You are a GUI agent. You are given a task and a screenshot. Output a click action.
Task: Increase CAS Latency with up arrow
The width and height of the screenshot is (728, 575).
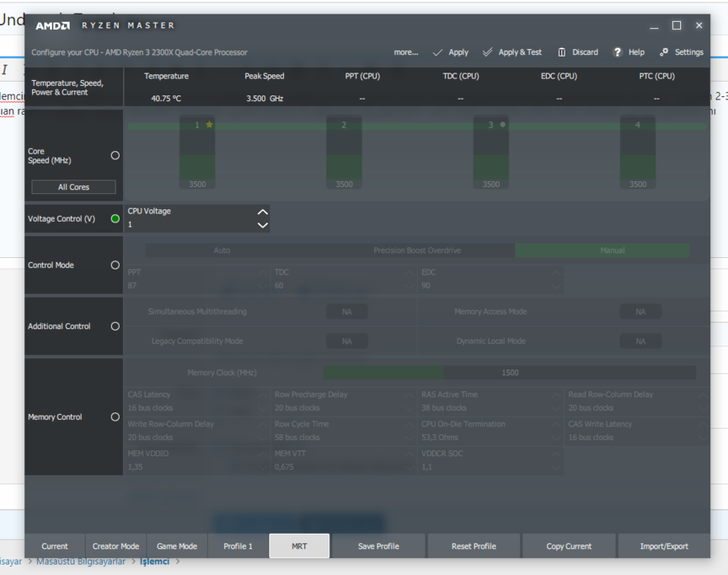click(x=262, y=395)
